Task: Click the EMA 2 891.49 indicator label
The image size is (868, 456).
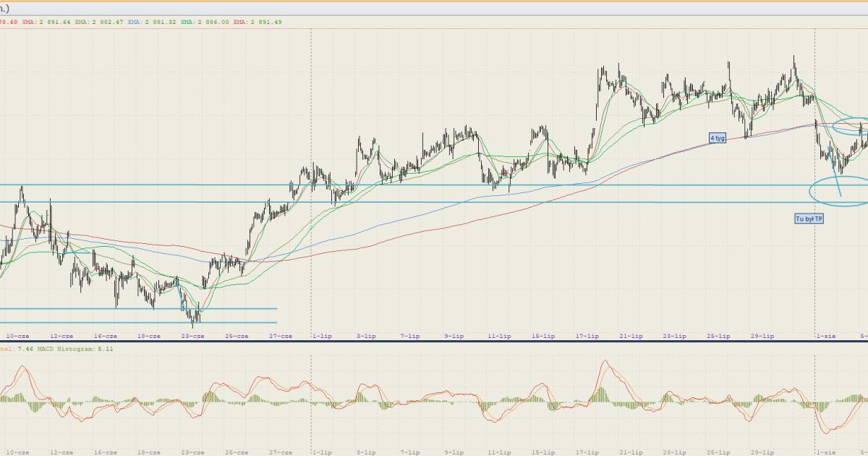Action: click(256, 22)
